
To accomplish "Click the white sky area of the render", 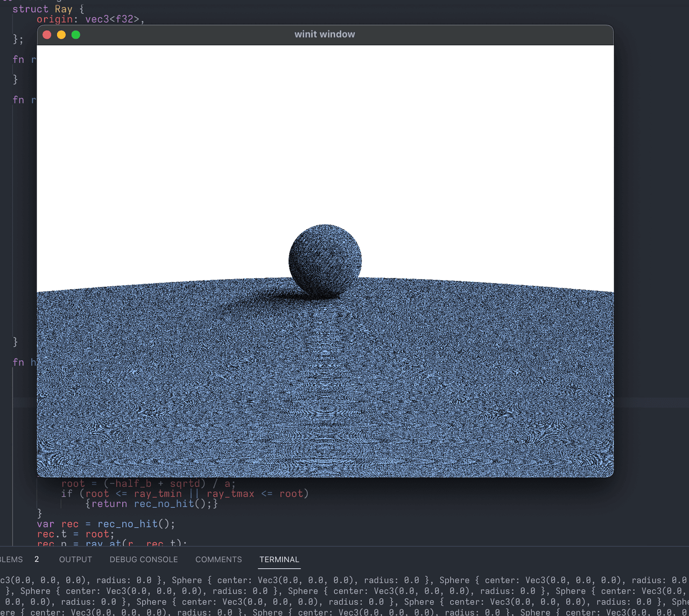I will point(323,134).
